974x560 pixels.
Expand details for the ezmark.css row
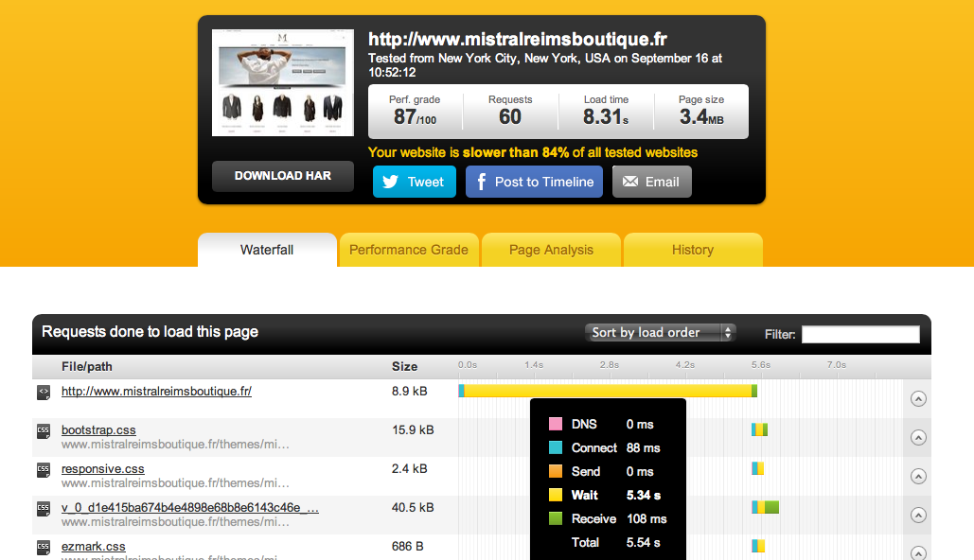pyautogui.click(x=918, y=552)
